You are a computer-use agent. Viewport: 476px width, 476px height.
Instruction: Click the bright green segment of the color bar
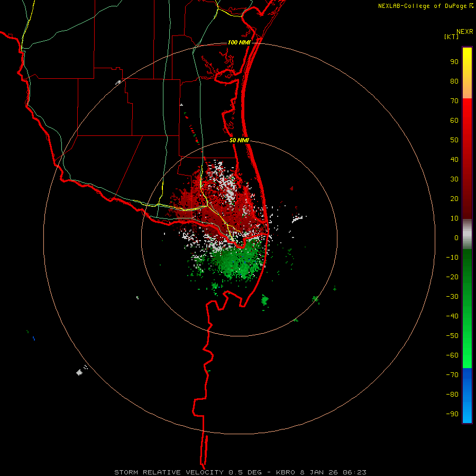[467, 309]
